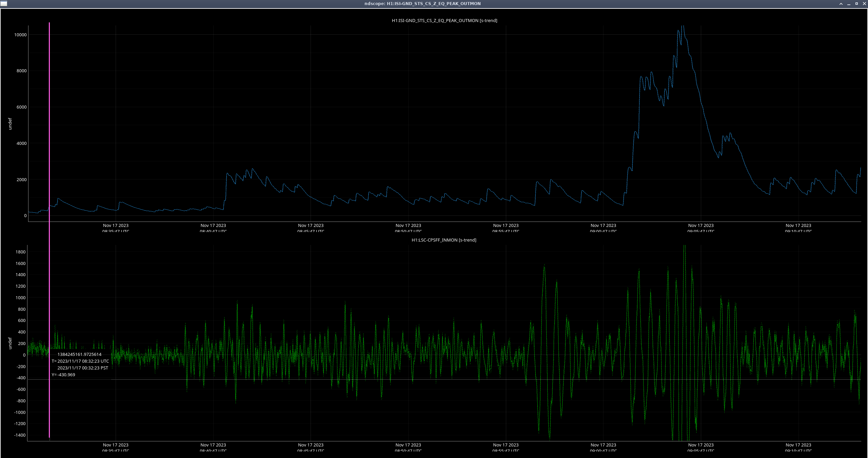The height and width of the screenshot is (458, 868).
Task: Click the -600 tick on the bottom Y axis
Action: click(21, 389)
